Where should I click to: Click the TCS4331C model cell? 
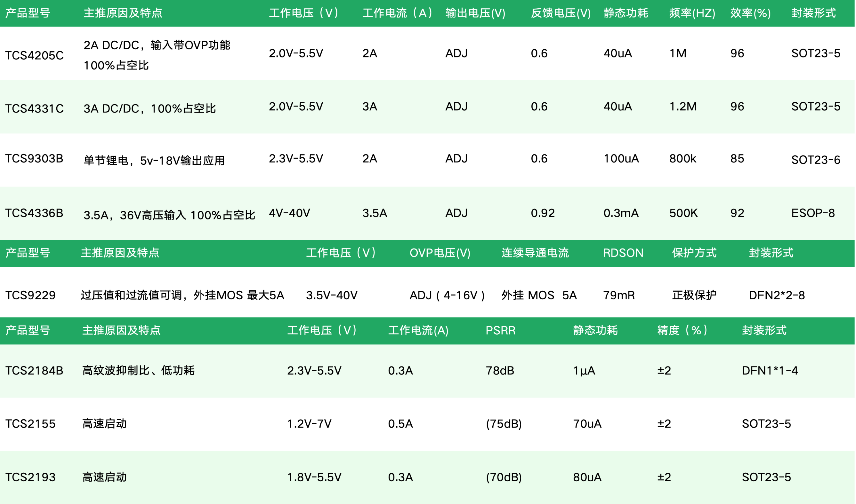click(x=34, y=109)
